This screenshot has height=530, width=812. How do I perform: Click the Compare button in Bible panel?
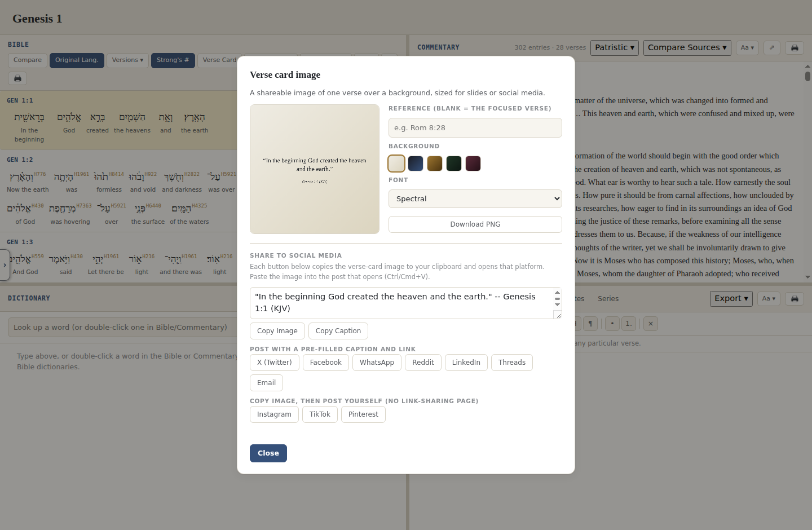28,60
